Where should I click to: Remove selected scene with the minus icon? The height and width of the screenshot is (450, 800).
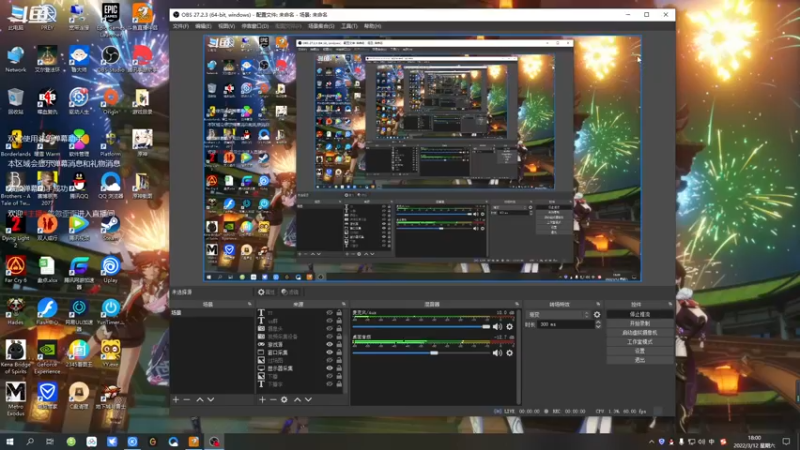pyautogui.click(x=187, y=400)
